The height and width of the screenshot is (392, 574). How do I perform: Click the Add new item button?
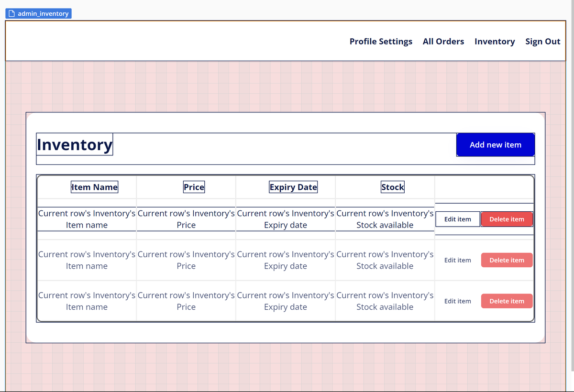pyautogui.click(x=496, y=145)
